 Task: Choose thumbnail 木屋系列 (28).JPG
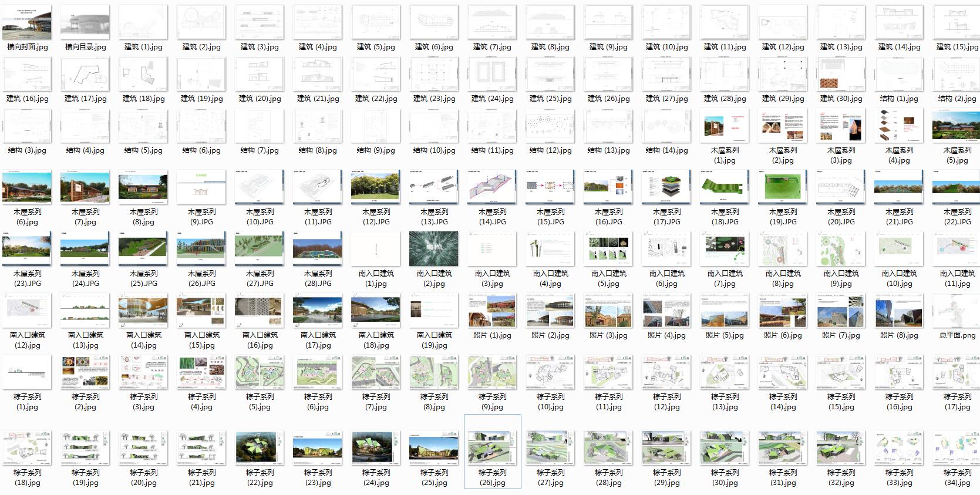tap(318, 250)
